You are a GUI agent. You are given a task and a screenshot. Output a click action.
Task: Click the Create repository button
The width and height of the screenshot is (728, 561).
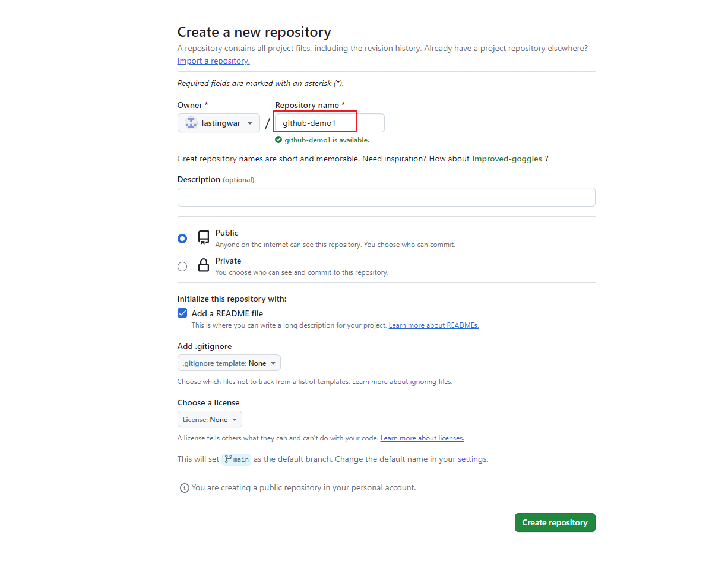coord(555,522)
